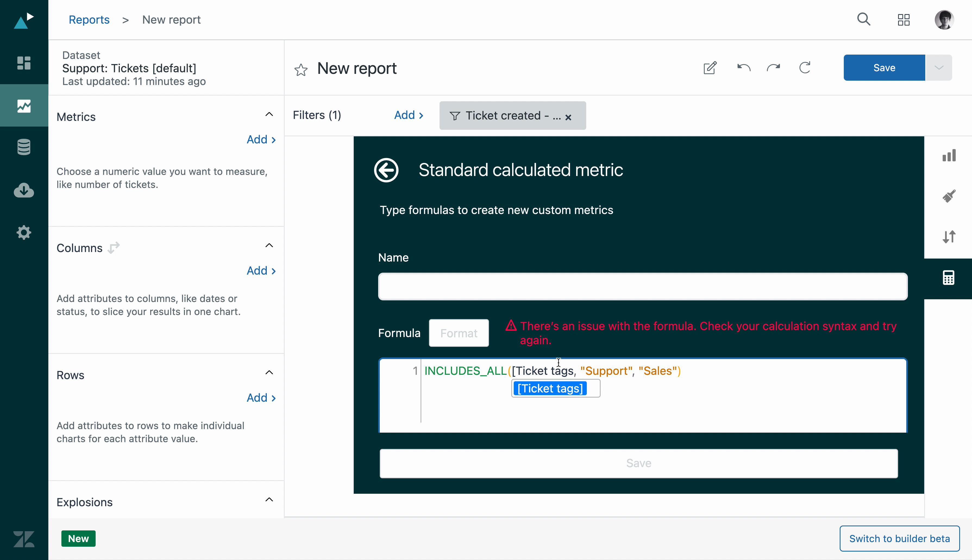Image resolution: width=972 pixels, height=560 pixels.
Task: Open chart configuration from the right panel
Action: (x=948, y=155)
